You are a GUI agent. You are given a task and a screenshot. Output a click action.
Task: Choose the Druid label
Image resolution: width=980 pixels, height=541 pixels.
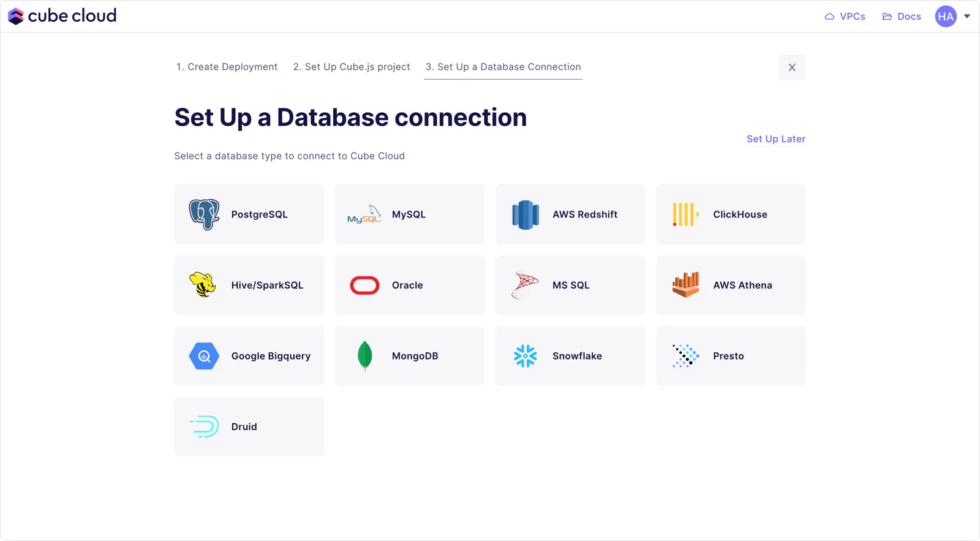tap(244, 427)
